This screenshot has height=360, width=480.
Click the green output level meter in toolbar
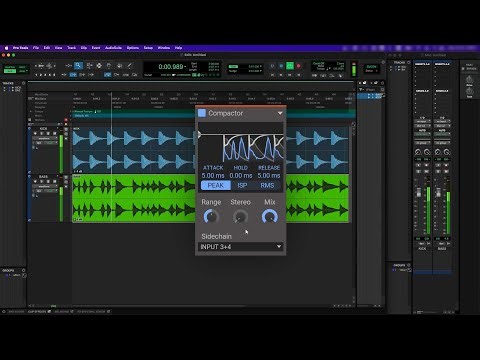tap(354, 69)
